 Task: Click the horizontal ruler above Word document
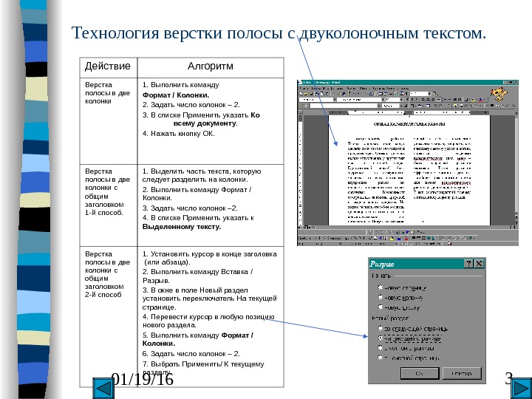pos(409,112)
